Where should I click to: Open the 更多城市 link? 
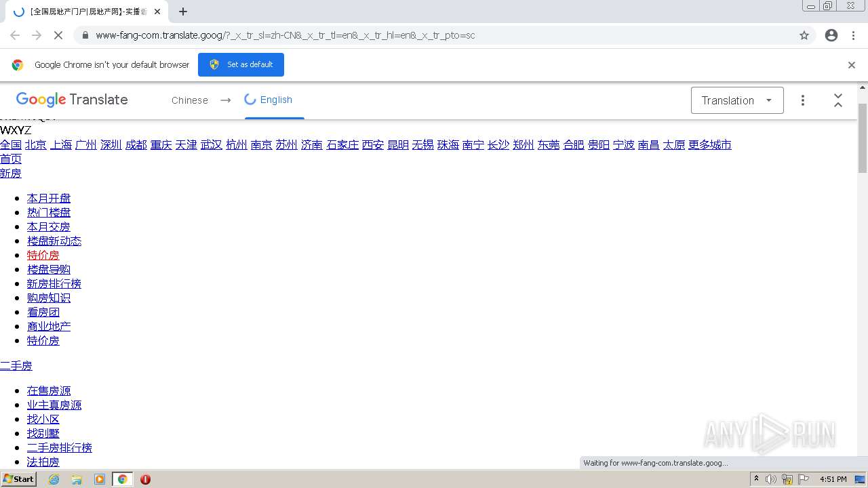pyautogui.click(x=710, y=144)
